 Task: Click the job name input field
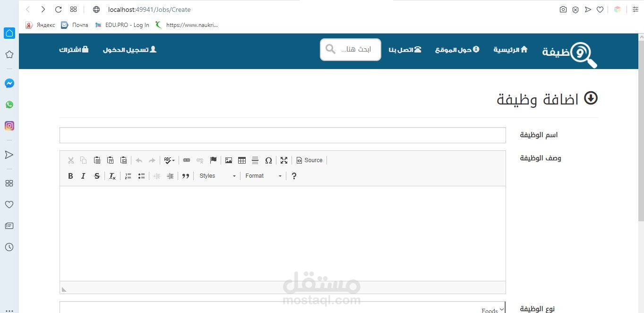[x=283, y=135]
